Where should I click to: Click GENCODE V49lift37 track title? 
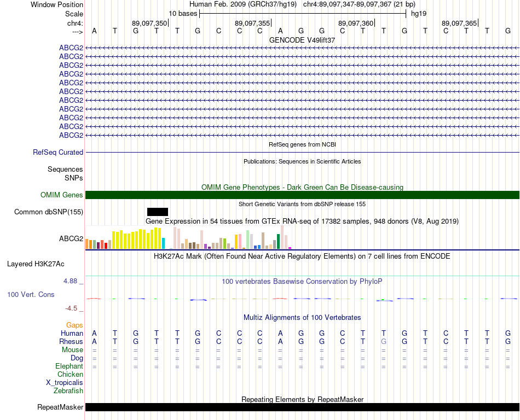(x=302, y=40)
